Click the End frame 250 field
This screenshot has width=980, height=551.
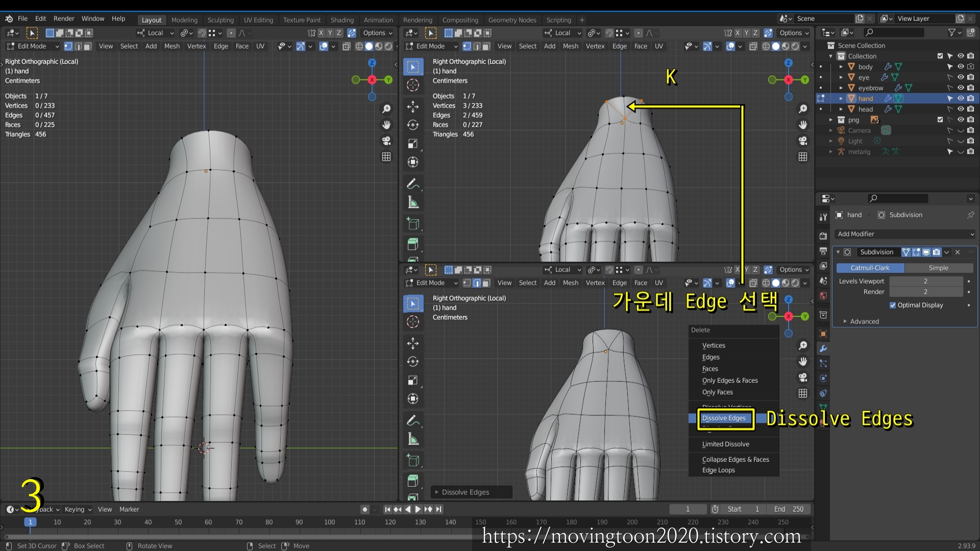(x=789, y=509)
